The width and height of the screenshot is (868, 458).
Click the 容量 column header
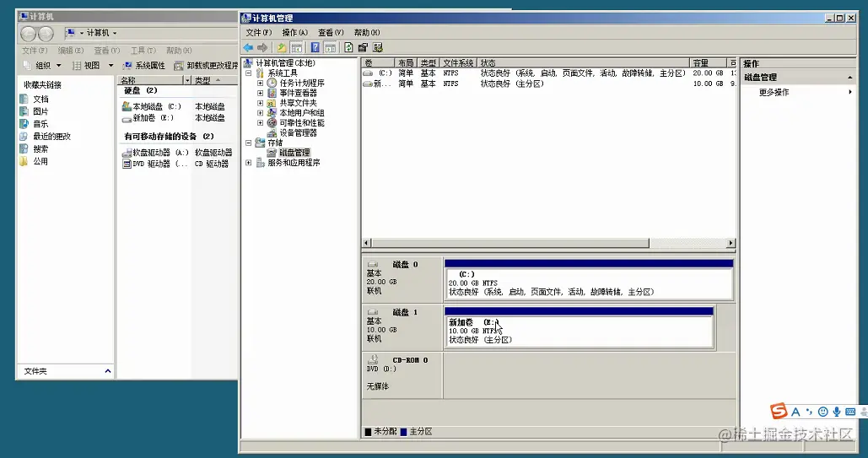click(x=707, y=63)
